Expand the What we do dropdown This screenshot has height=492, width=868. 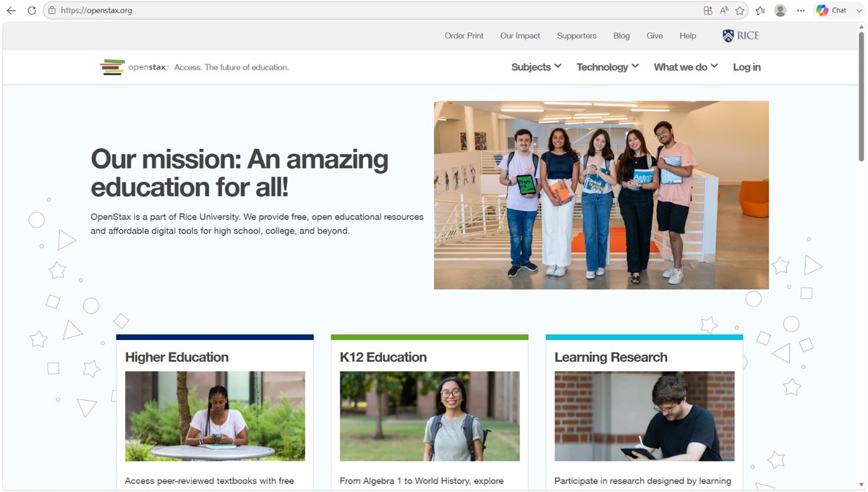pos(686,67)
